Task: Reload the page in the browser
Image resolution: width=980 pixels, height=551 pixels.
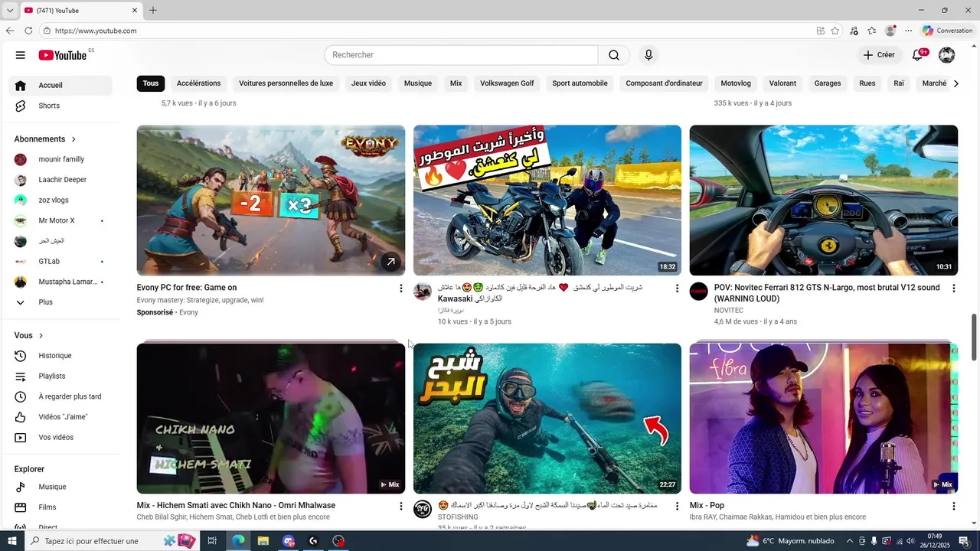Action: pyautogui.click(x=28, y=31)
